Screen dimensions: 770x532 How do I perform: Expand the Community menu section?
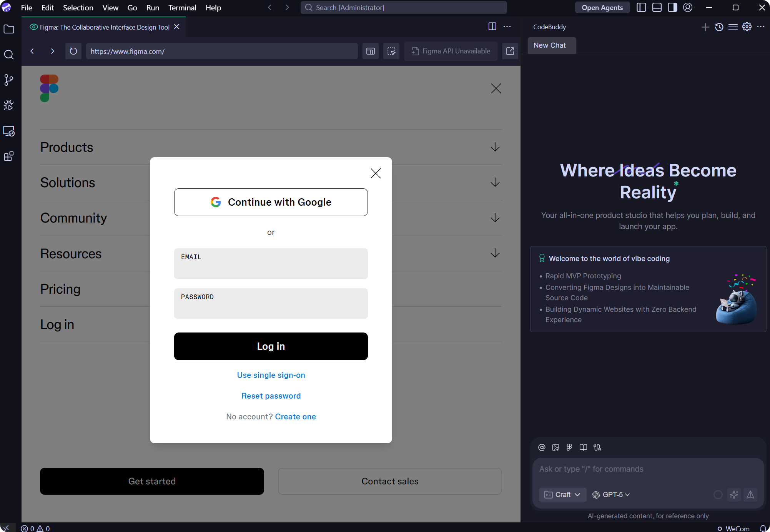(x=271, y=218)
